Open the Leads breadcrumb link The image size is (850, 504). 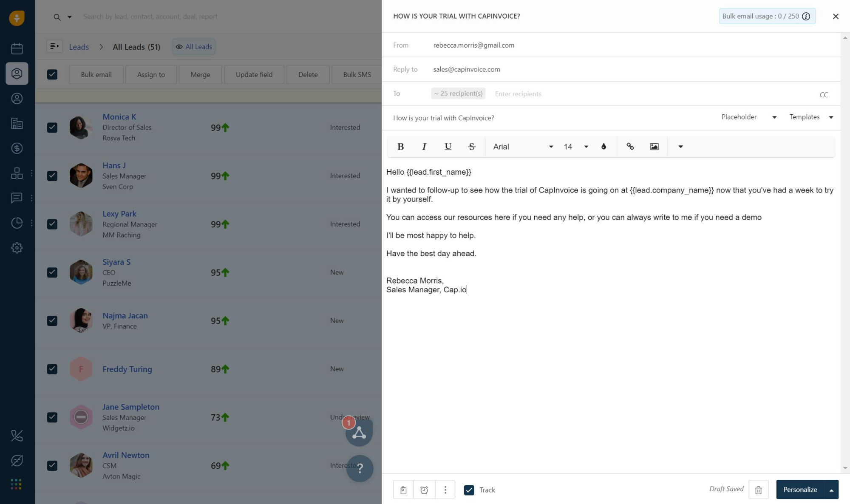pos(79,47)
